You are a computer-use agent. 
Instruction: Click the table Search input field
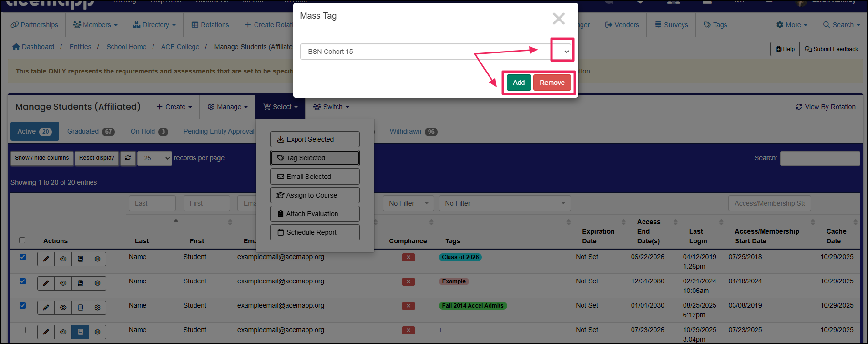pos(820,158)
